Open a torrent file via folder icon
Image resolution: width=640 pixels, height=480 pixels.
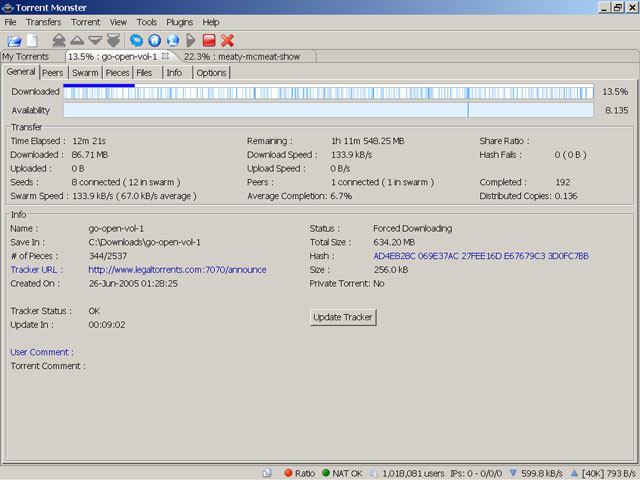tap(14, 40)
